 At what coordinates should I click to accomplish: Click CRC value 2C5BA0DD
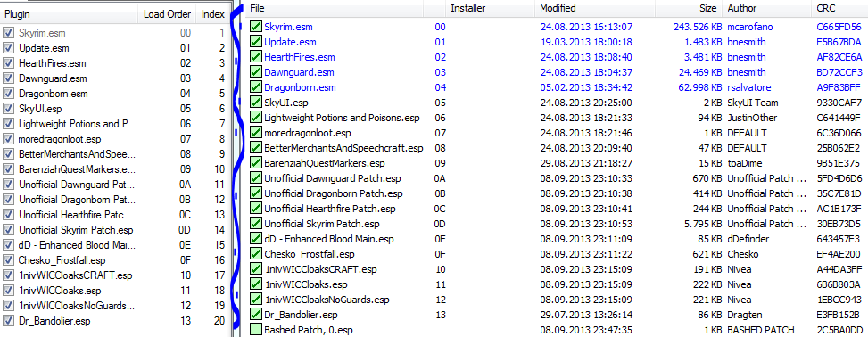click(x=839, y=331)
